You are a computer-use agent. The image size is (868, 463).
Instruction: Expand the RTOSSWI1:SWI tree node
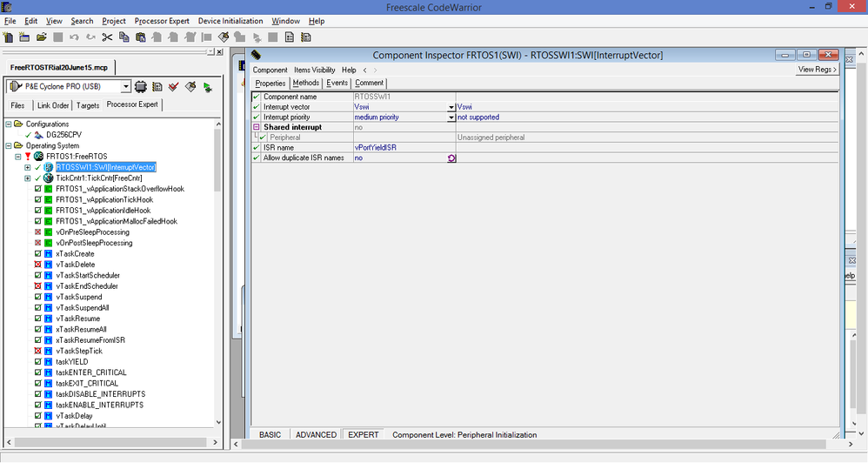tap(28, 167)
